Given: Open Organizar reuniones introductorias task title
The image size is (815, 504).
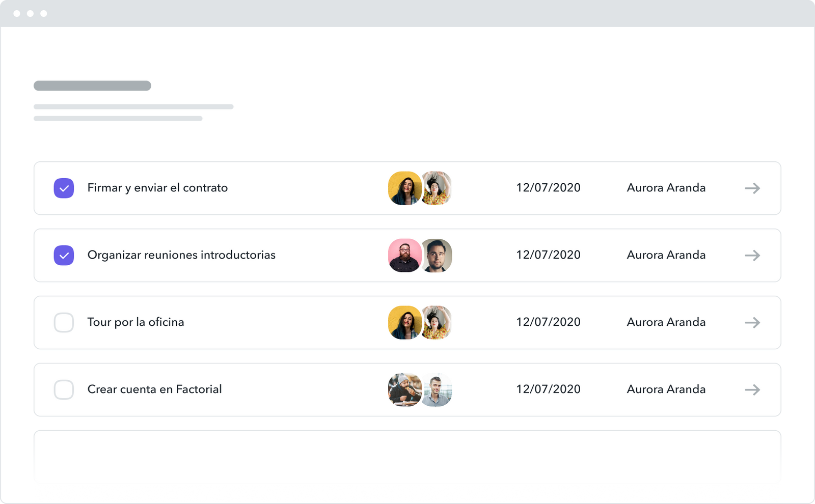Looking at the screenshot, I should [181, 255].
